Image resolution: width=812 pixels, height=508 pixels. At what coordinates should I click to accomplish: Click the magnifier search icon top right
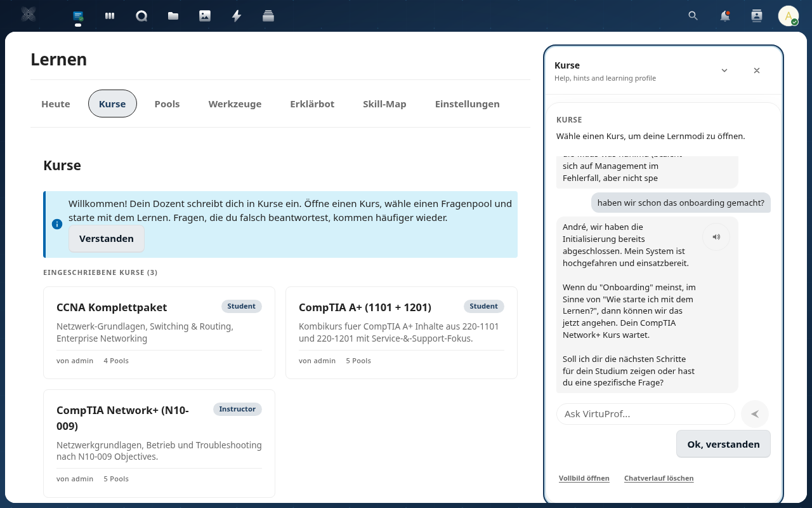click(x=693, y=16)
